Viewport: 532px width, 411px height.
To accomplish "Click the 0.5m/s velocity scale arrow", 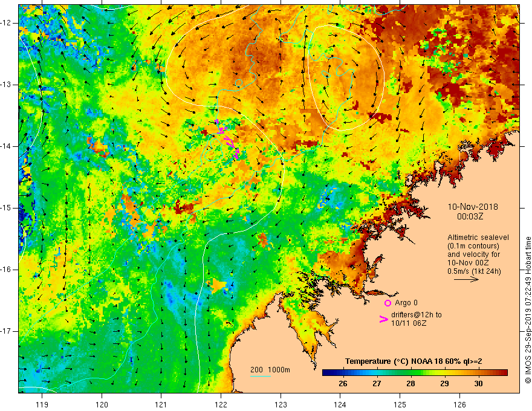I will click(466, 279).
